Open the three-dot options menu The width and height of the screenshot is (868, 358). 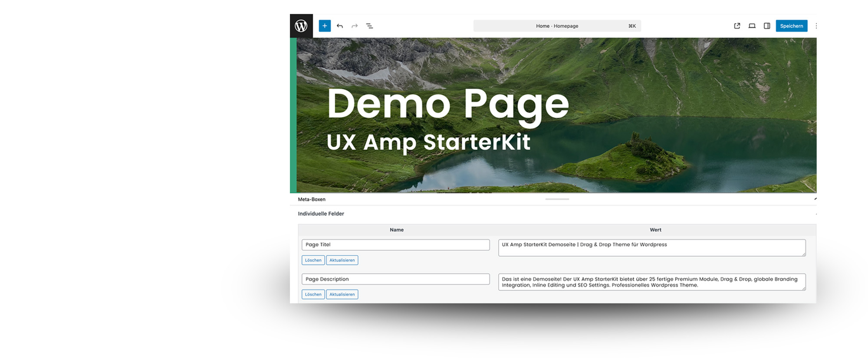point(816,26)
